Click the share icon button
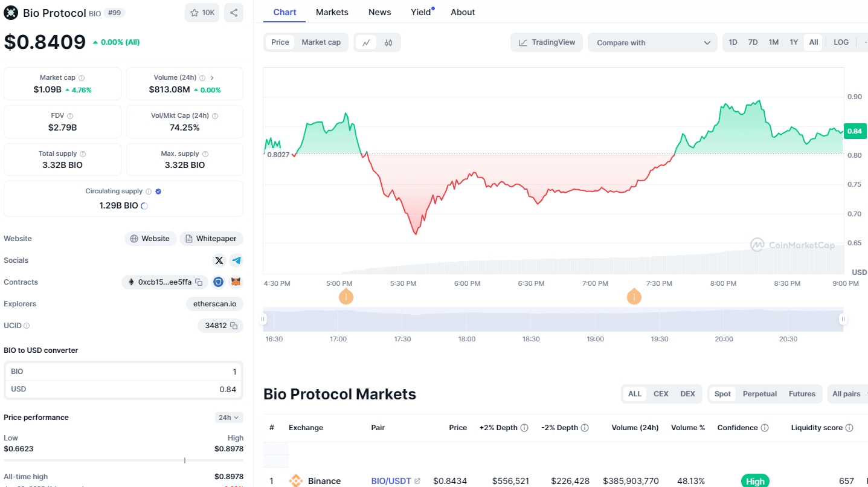The height and width of the screenshot is (487, 868). pyautogui.click(x=234, y=13)
